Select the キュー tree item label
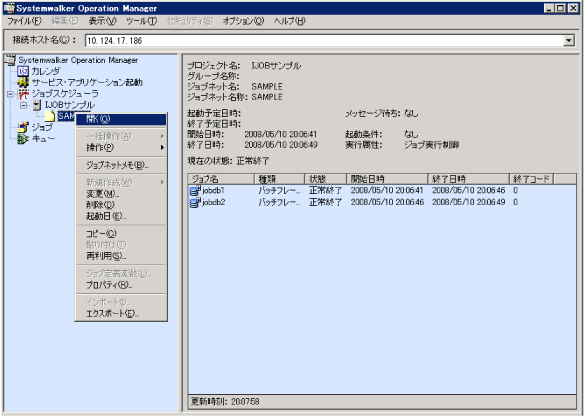The height and width of the screenshot is (416, 584). tap(43, 139)
